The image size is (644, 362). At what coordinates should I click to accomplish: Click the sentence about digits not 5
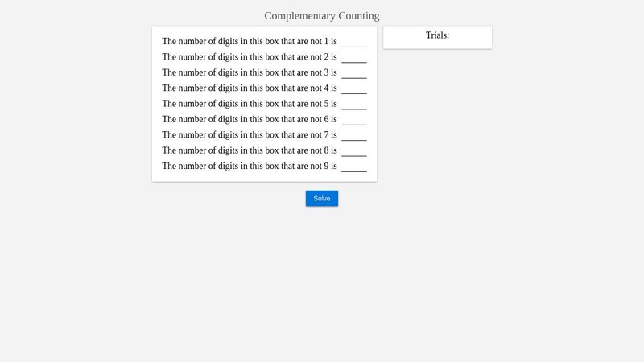click(x=249, y=104)
